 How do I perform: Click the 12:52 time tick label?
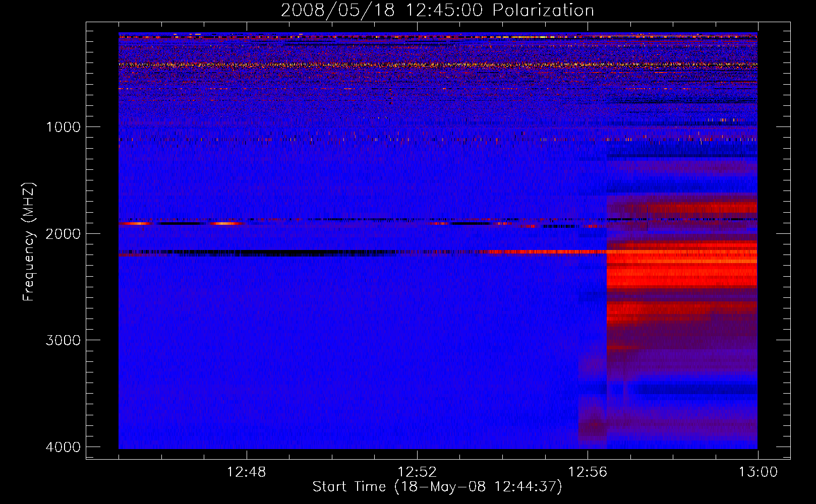coord(417,472)
